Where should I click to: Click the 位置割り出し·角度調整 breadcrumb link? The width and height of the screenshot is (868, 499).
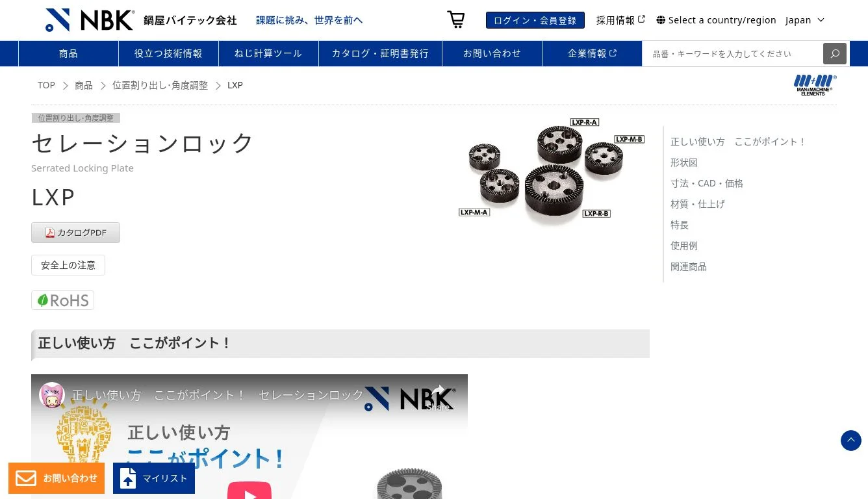[160, 85]
